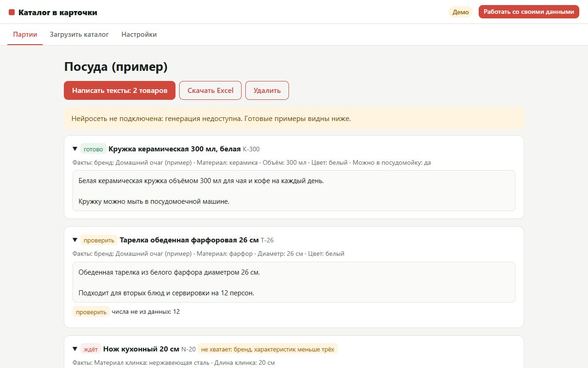Click the Нейросеть не подключена notice banner
This screenshot has height=368, width=588.
point(294,118)
